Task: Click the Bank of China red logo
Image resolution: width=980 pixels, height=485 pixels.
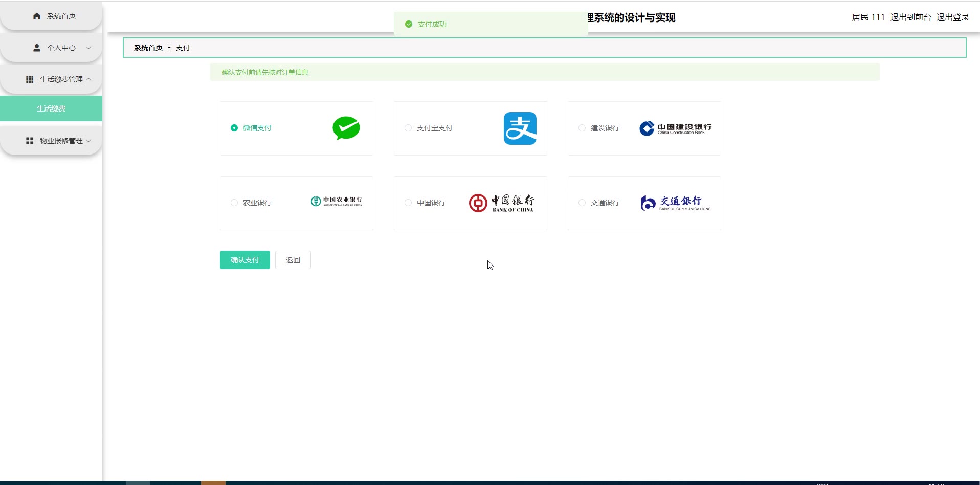Action: coord(502,203)
